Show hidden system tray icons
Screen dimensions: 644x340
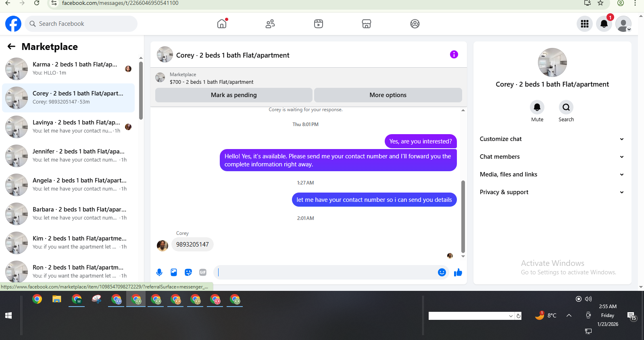tap(569, 315)
